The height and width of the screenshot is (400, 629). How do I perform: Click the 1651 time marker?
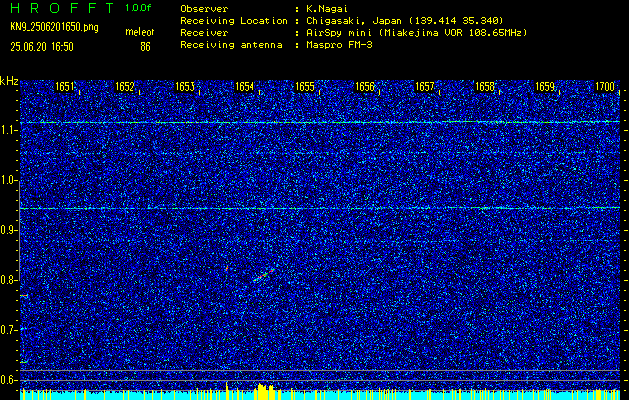coord(65,87)
